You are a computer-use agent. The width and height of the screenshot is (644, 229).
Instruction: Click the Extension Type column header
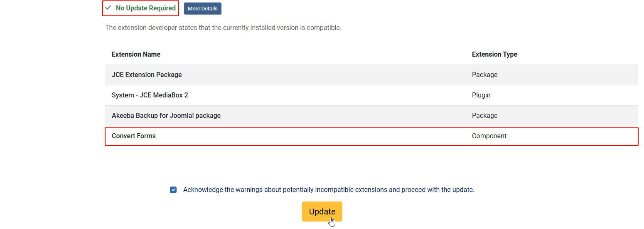(x=494, y=55)
